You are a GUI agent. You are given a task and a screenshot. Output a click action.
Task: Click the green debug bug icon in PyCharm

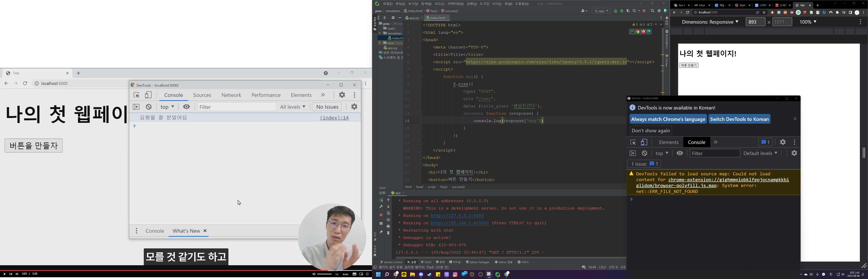click(x=622, y=11)
